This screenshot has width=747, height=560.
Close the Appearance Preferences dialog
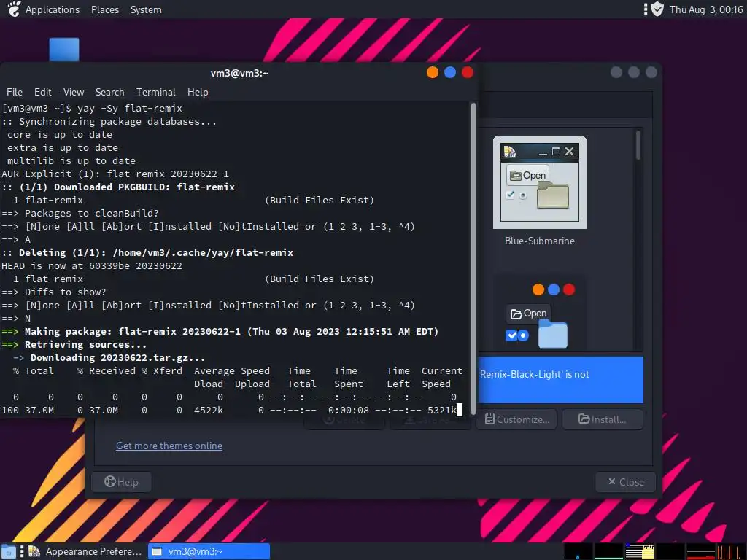point(625,482)
